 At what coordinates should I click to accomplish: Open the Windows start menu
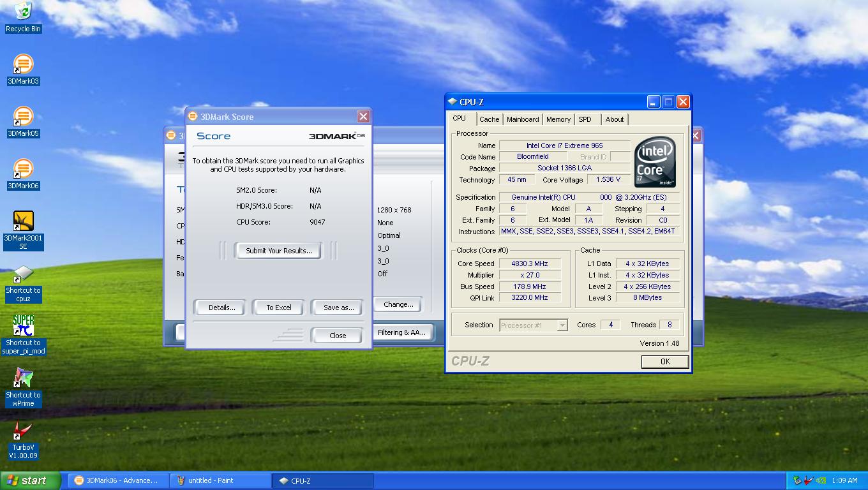tap(31, 480)
